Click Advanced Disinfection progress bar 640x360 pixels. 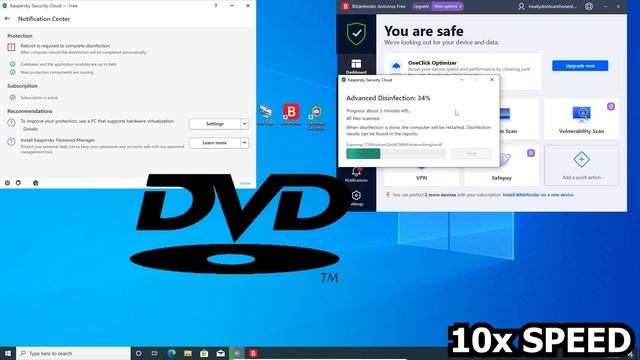(396, 153)
